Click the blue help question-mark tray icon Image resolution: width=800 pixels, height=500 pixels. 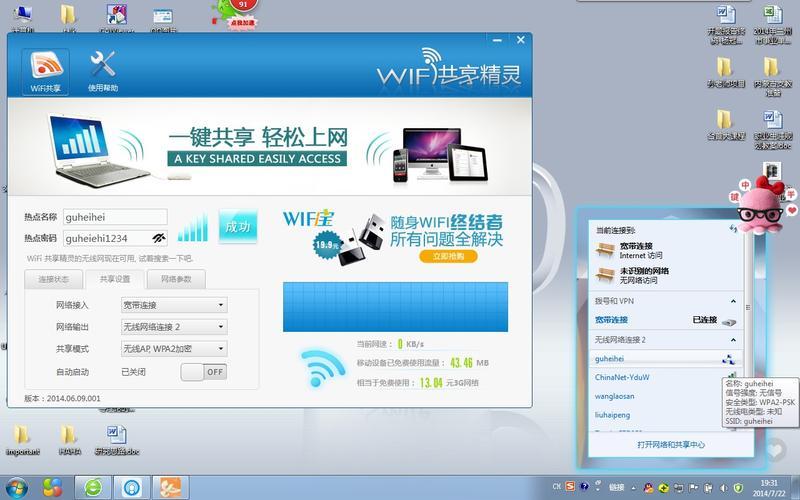point(585,487)
